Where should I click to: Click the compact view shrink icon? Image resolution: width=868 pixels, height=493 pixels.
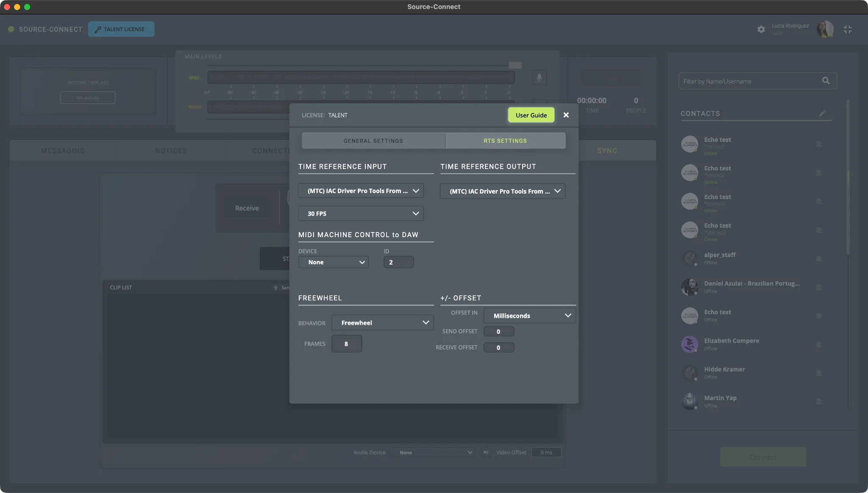[848, 29]
